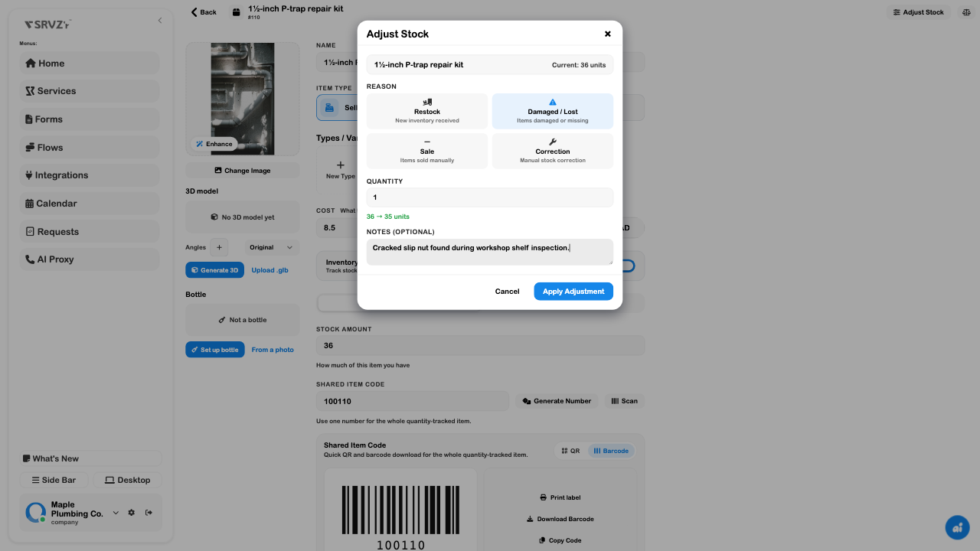Open the AI assistant bubble
Image resolution: width=980 pixels, height=551 pixels.
(957, 528)
